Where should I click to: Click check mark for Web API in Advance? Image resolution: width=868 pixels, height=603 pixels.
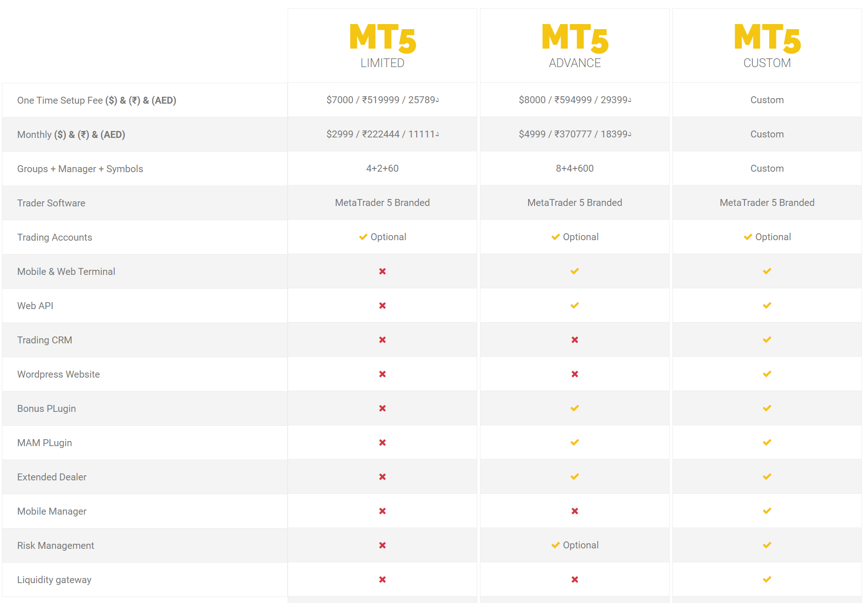(575, 305)
